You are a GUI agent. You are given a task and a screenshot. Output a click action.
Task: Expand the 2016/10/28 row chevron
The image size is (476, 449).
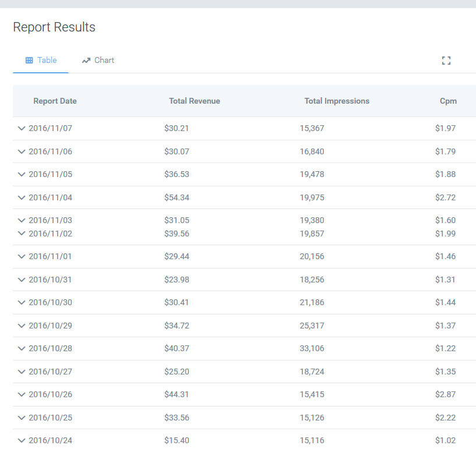tap(22, 348)
